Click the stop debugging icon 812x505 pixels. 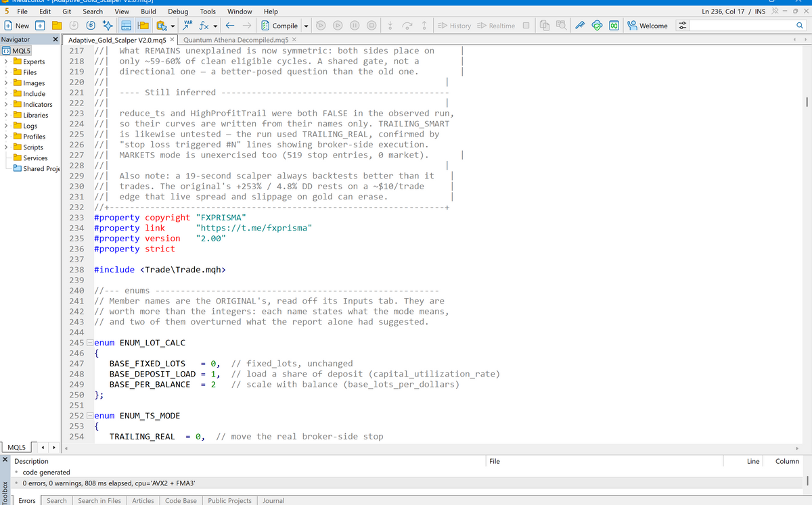(x=371, y=26)
